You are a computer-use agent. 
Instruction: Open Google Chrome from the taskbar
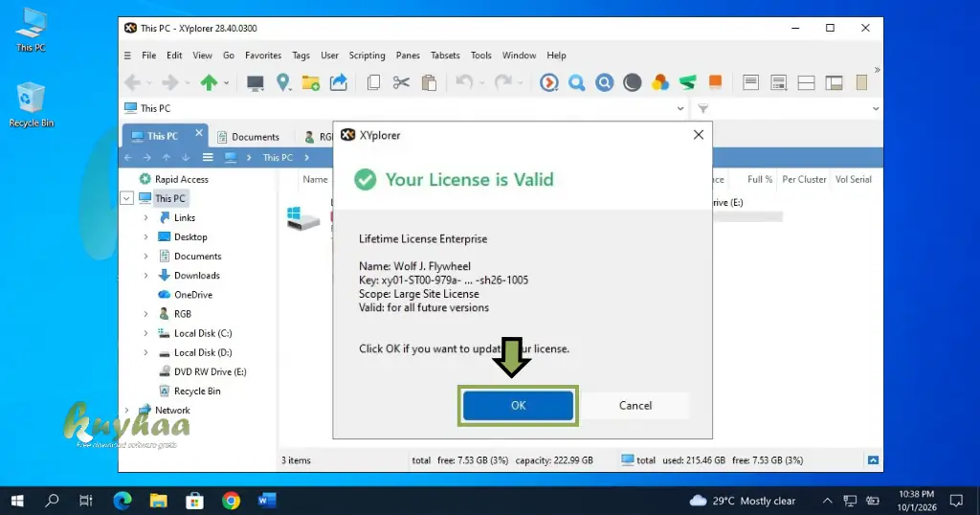pos(231,501)
